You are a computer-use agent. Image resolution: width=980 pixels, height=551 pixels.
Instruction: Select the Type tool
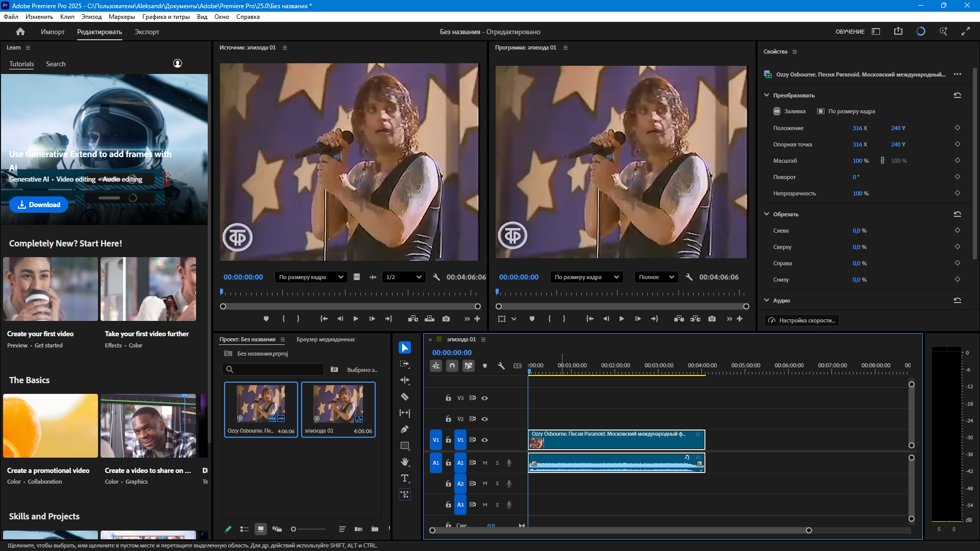click(405, 478)
